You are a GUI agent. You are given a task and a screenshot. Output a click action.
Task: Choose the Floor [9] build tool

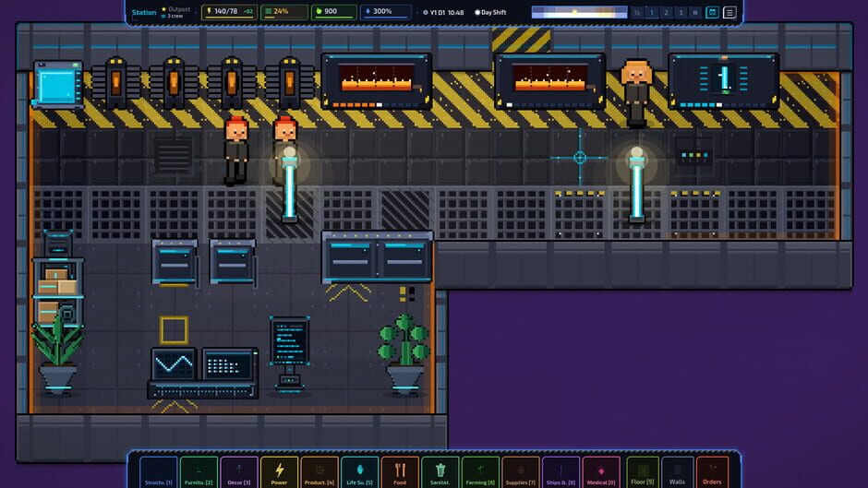(x=642, y=472)
